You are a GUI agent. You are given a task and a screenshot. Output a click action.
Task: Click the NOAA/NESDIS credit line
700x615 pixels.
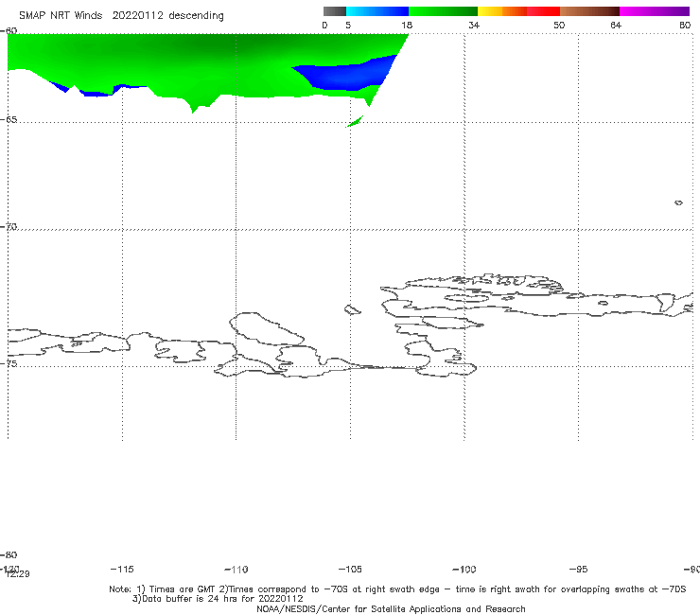pos(391,608)
